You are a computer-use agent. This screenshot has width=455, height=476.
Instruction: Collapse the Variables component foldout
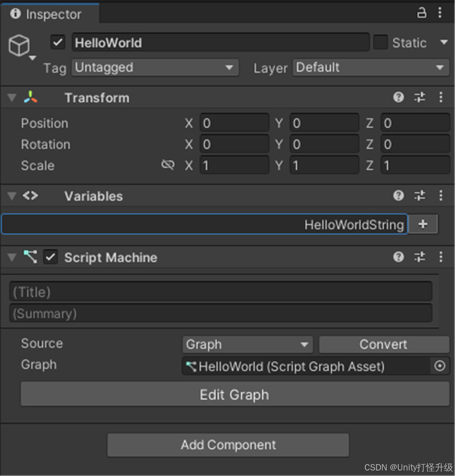[x=12, y=196]
